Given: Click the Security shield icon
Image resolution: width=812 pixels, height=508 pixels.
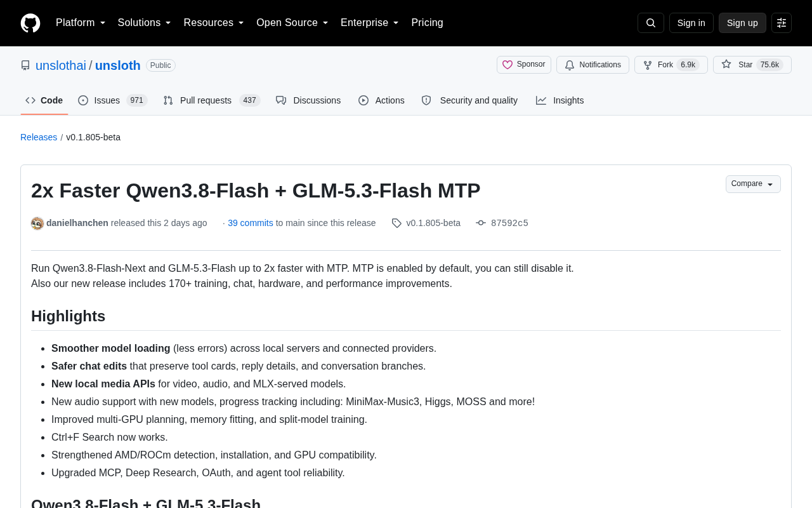Looking at the screenshot, I should (x=426, y=100).
